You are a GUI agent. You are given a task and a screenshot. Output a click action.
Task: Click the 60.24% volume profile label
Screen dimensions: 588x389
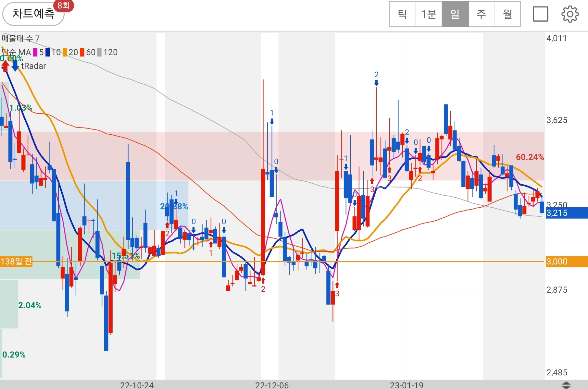[x=530, y=157]
